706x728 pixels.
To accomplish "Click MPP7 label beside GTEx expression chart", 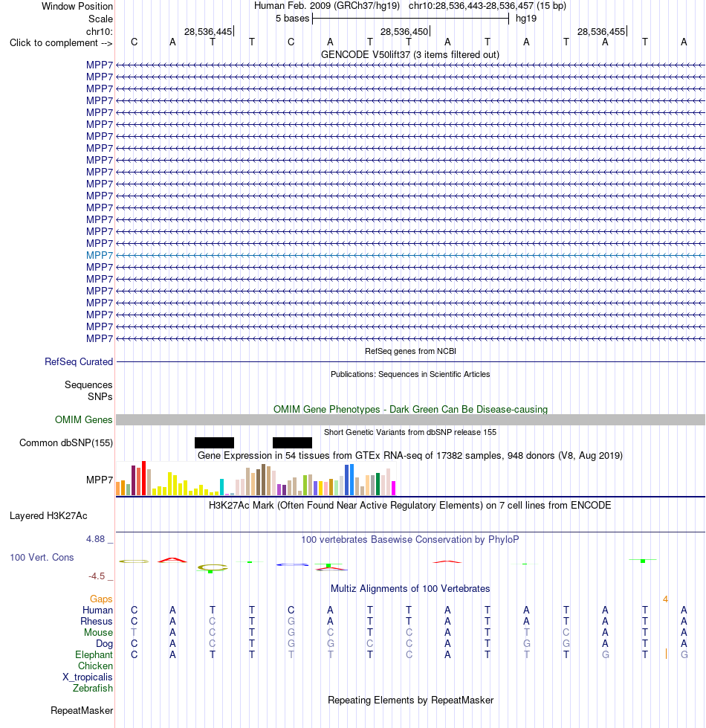I will [100, 480].
